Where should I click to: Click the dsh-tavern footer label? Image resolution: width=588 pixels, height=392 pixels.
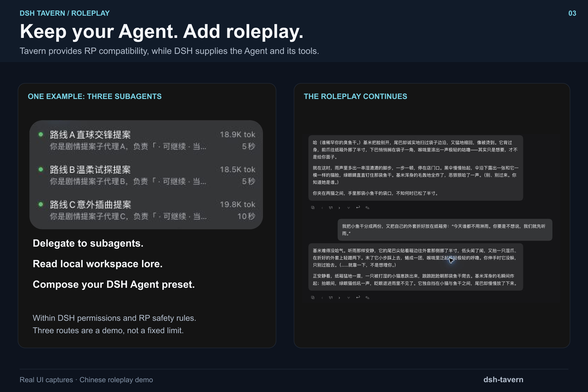pos(503,380)
